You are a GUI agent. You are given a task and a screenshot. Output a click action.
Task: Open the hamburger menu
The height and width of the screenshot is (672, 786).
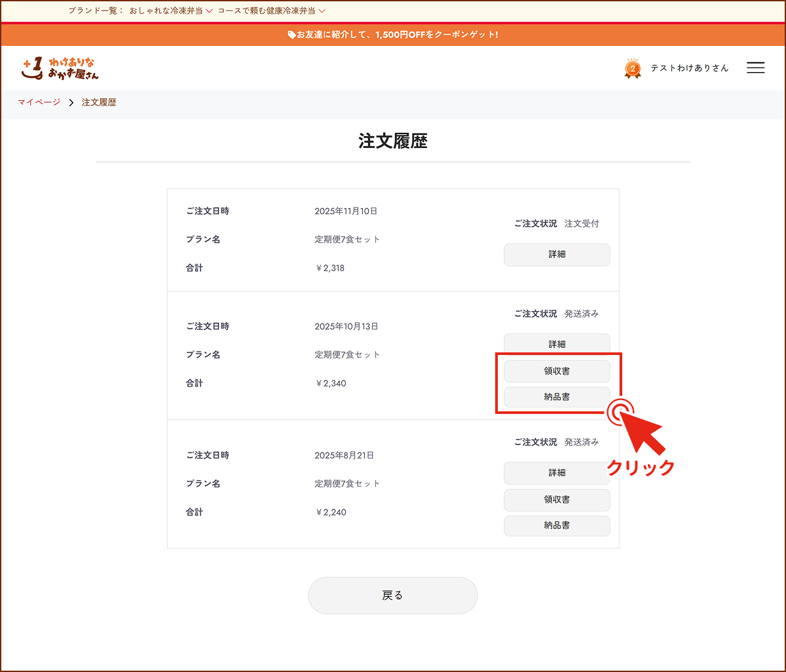click(x=755, y=67)
